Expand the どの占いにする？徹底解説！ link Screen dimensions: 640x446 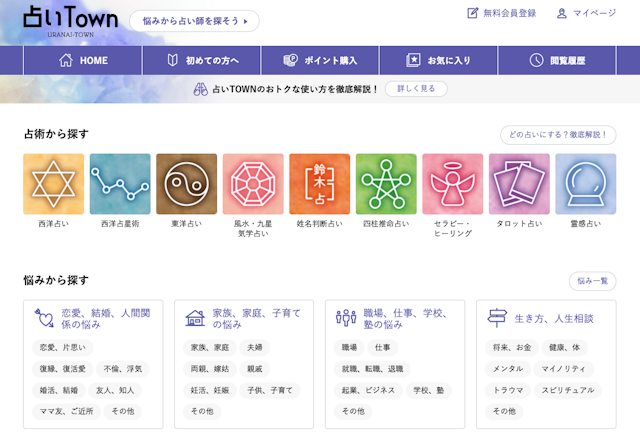pos(557,135)
